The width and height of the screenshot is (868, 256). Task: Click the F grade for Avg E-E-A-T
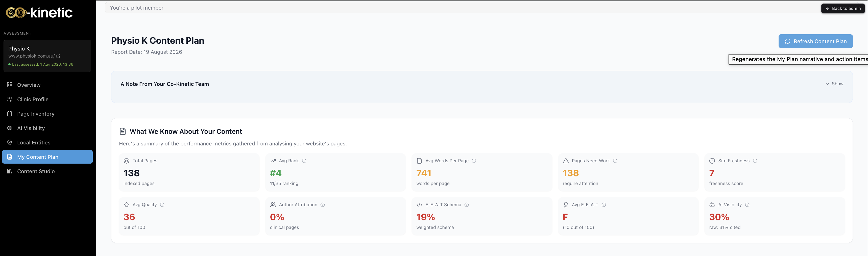pos(565,217)
